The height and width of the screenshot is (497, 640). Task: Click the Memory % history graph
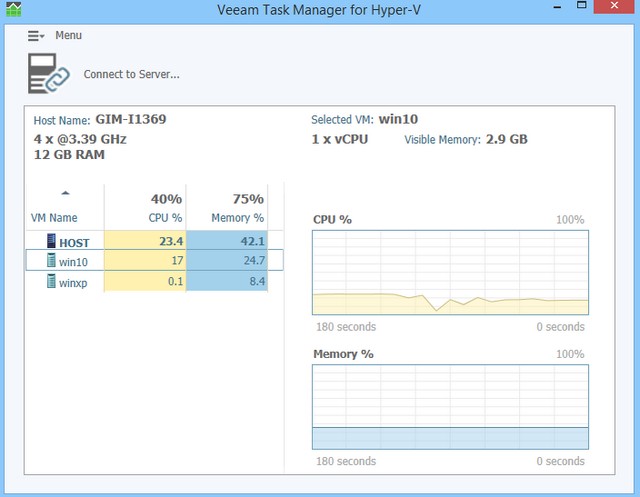450,407
